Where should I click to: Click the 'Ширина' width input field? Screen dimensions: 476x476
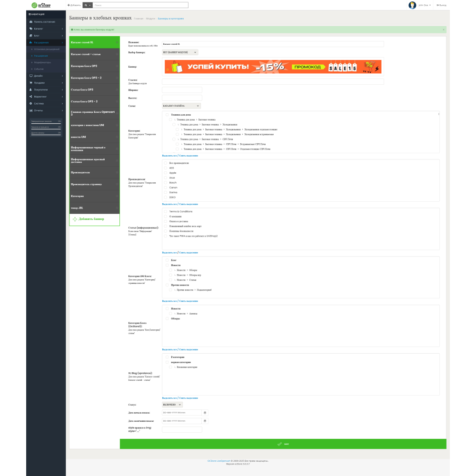point(182,90)
